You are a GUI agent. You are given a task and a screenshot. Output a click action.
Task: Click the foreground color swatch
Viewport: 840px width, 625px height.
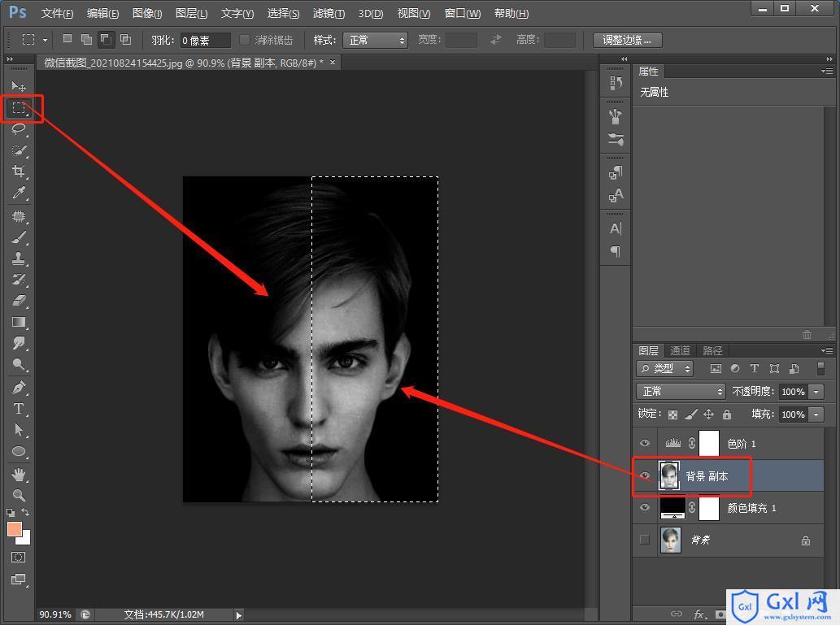point(13,527)
